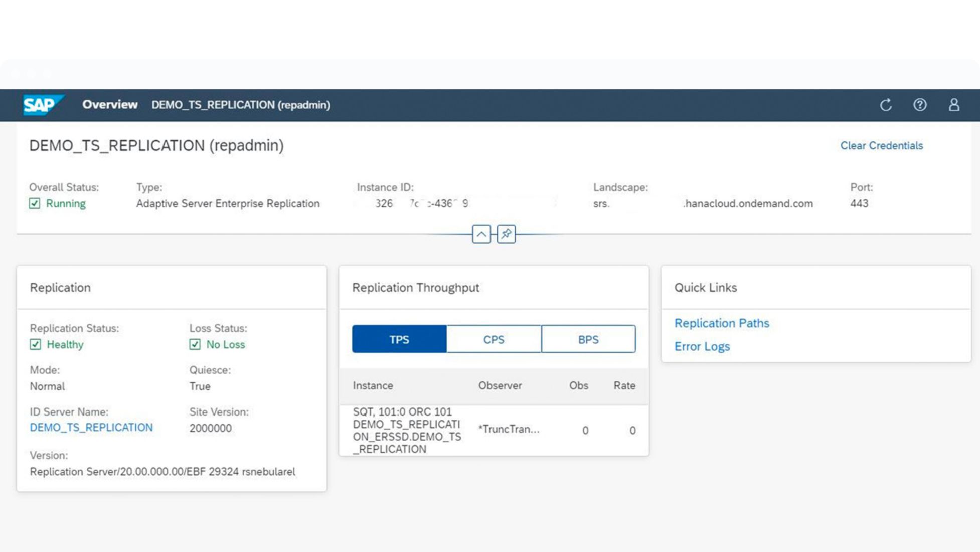Refresh the overview page
Image resolution: width=980 pixels, height=552 pixels.
886,105
